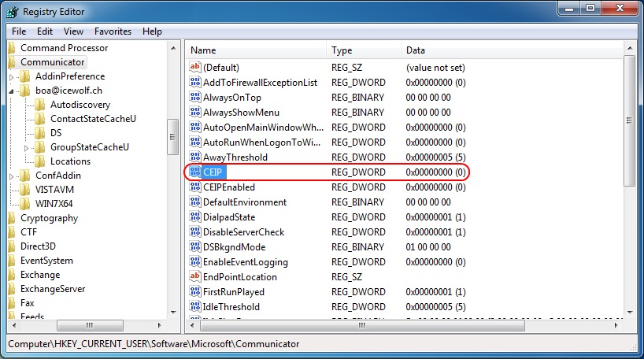Select the EventSystem key
Image resolution: width=644 pixels, height=359 pixels.
pyautogui.click(x=46, y=261)
